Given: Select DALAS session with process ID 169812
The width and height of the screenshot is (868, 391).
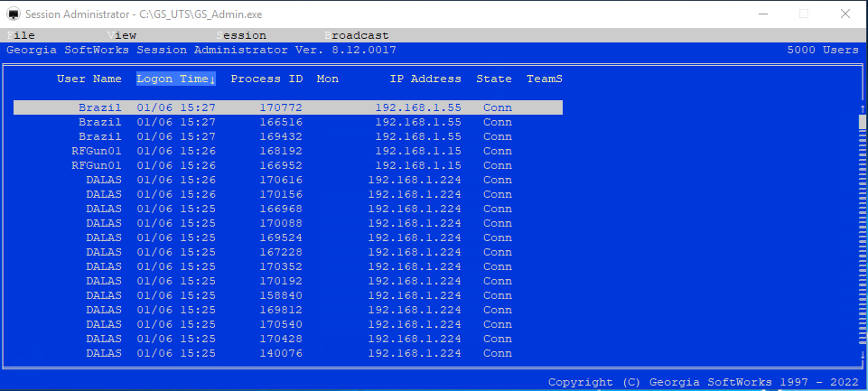Looking at the screenshot, I should click(x=288, y=310).
